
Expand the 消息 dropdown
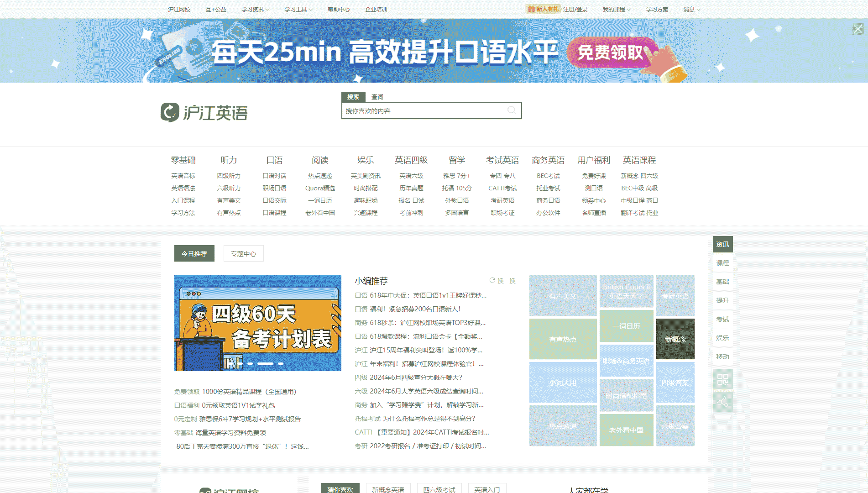tap(691, 9)
